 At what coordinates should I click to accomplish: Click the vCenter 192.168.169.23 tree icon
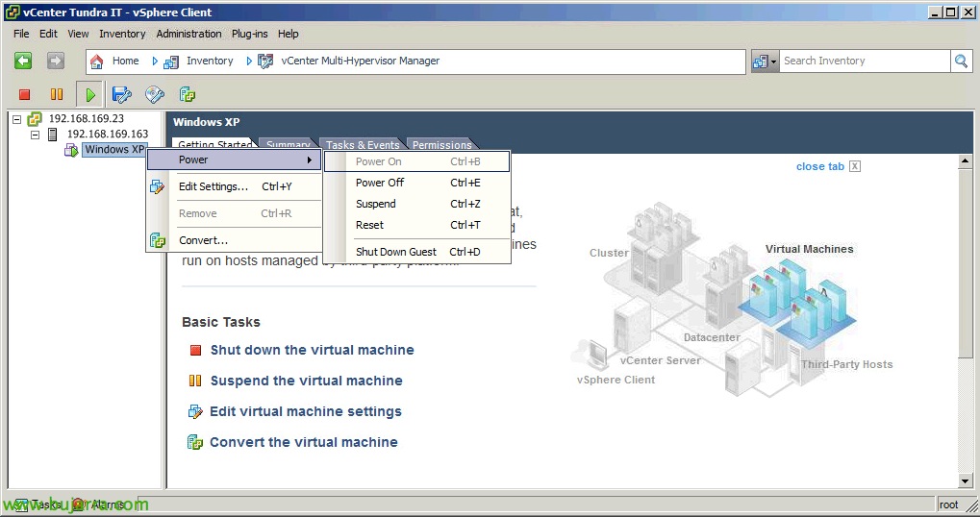point(35,118)
